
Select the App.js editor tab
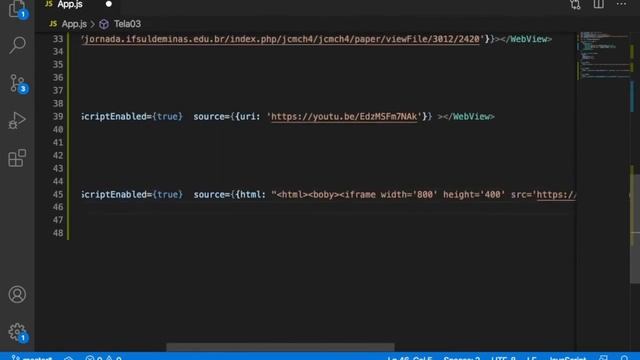coord(78,5)
